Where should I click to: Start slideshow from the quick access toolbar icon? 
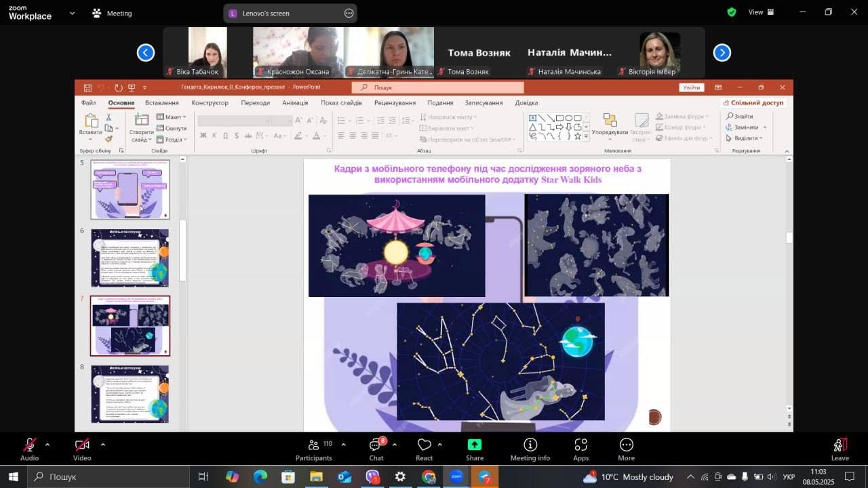(x=132, y=87)
